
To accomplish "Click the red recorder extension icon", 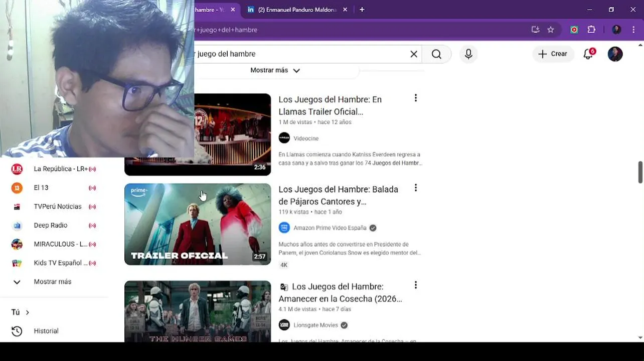I will (x=574, y=30).
